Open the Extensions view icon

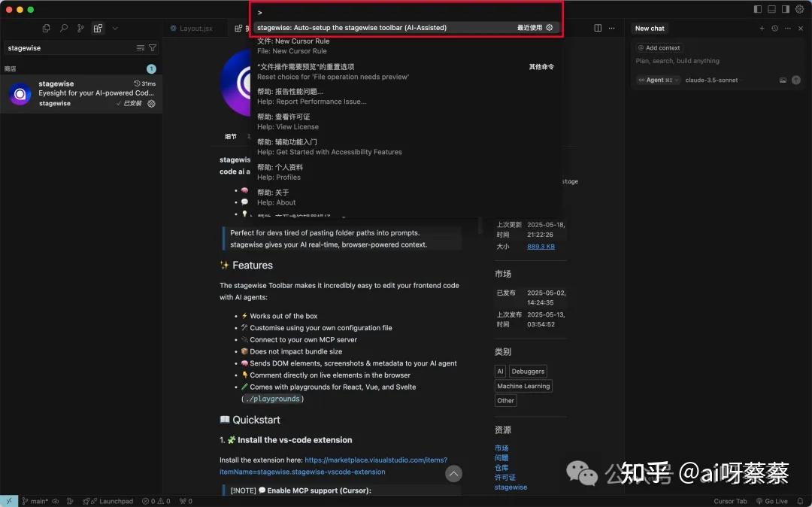[x=98, y=26]
